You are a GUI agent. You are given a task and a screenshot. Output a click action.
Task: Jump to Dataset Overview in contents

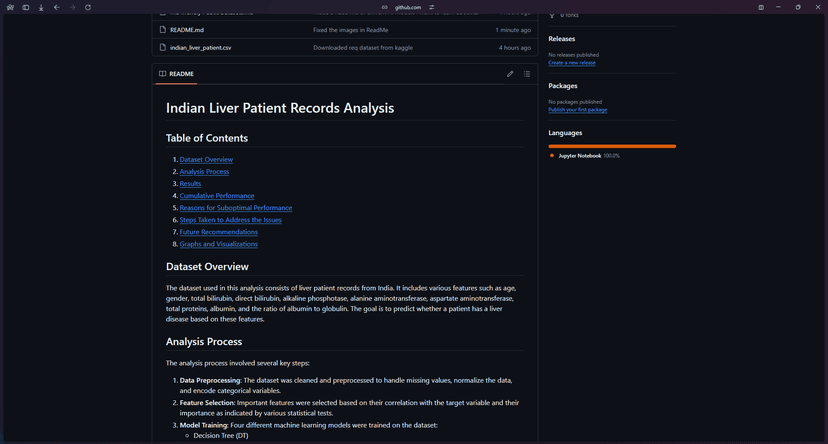[206, 160]
